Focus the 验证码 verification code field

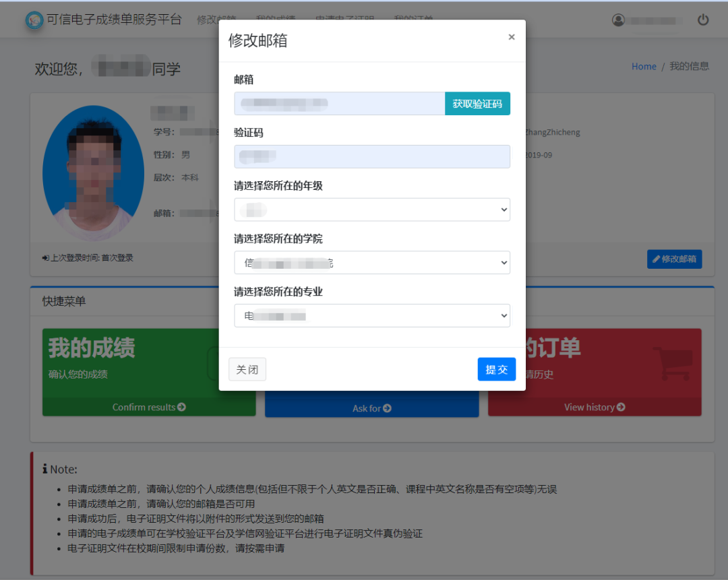(x=372, y=156)
